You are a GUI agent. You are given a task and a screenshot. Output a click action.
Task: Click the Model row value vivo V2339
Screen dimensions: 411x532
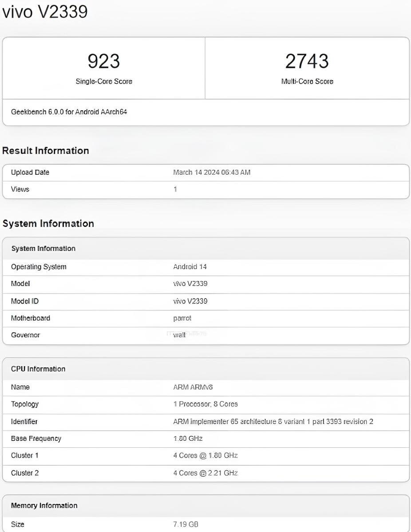pyautogui.click(x=190, y=284)
